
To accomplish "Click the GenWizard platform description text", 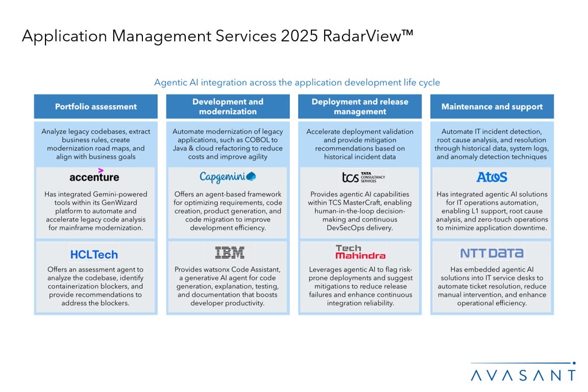I will [96, 211].
